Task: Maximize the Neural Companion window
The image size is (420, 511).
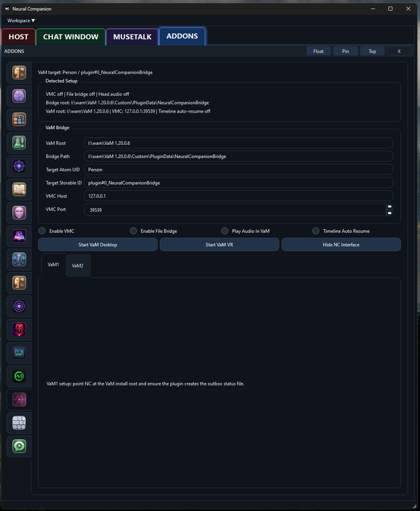Action: point(390,9)
